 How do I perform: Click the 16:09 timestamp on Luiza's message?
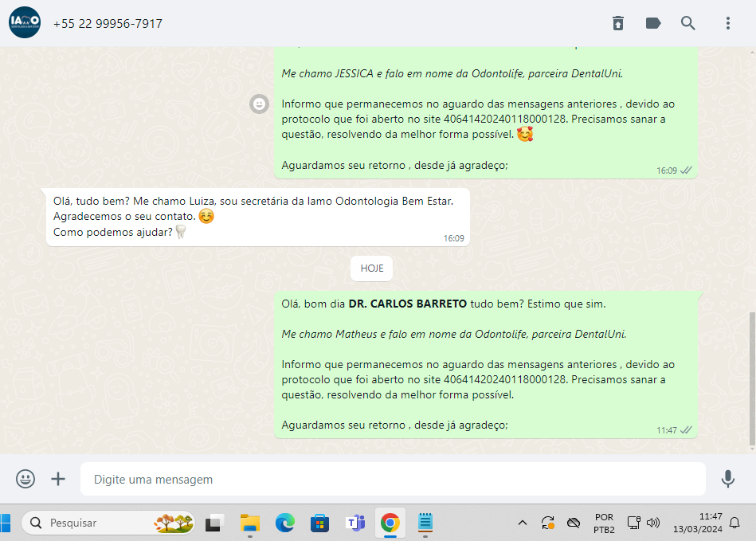[454, 238]
